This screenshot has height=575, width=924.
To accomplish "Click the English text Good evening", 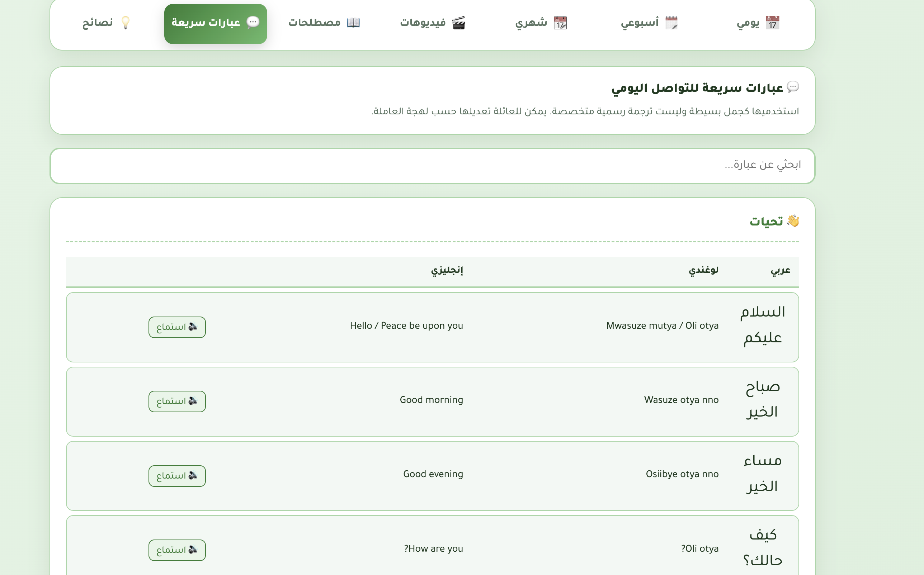I will point(433,474).
